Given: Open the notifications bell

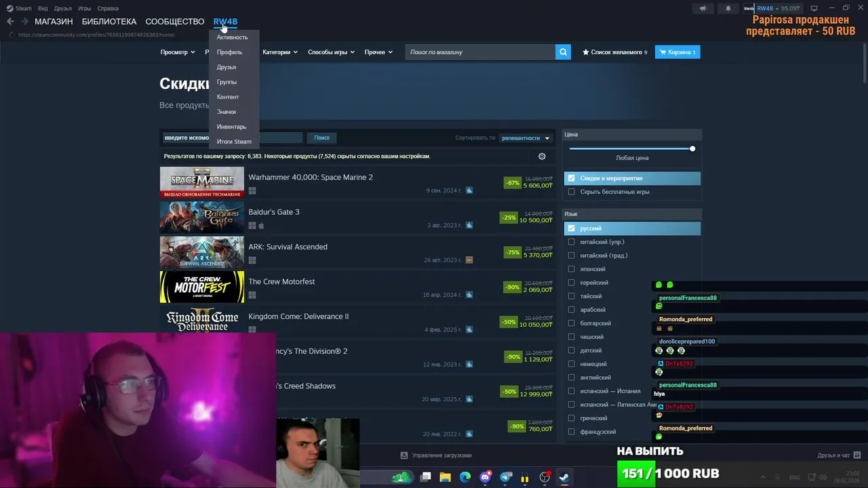Looking at the screenshot, I should tap(728, 8).
